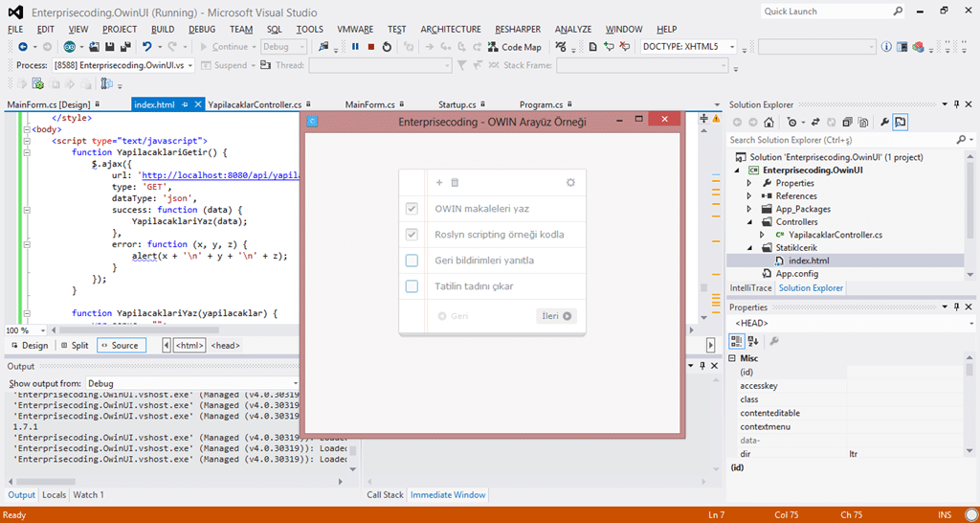Collapse the Misc category in Properties panel
Screen dimensions: 980x523
click(732, 358)
